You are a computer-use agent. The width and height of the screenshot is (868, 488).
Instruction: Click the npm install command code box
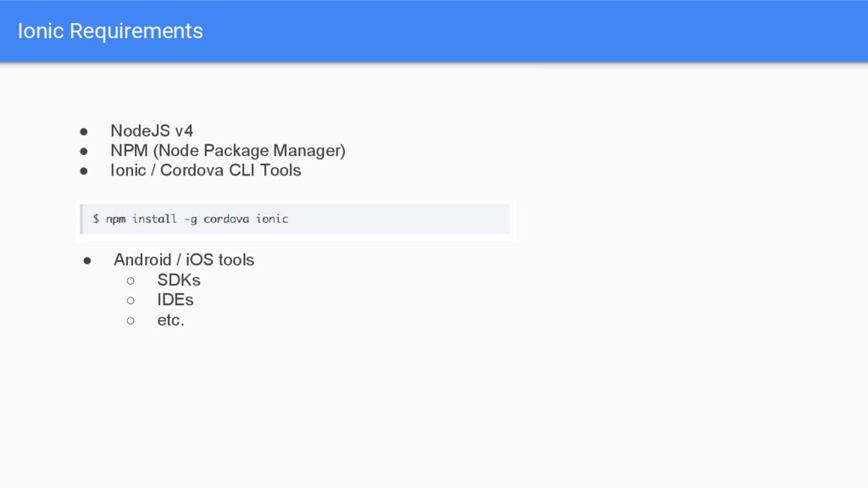(x=295, y=219)
